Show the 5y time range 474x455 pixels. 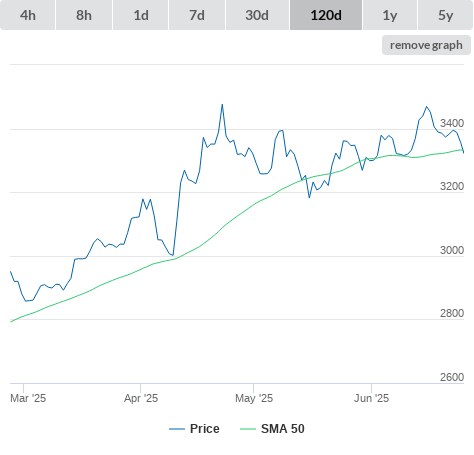click(445, 15)
